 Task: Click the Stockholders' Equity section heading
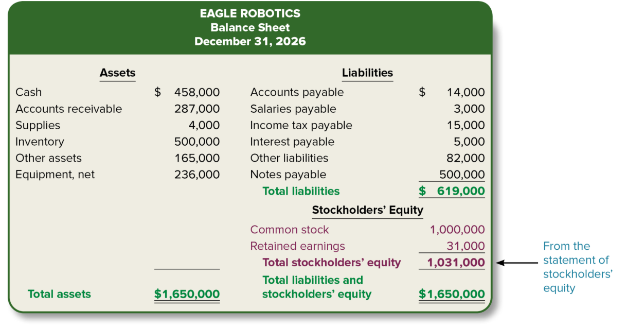click(367, 210)
